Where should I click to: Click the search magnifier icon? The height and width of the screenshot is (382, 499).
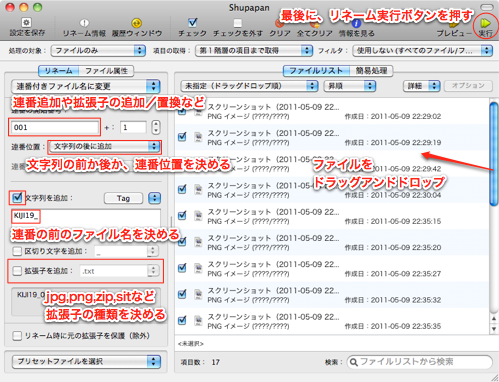point(354,362)
